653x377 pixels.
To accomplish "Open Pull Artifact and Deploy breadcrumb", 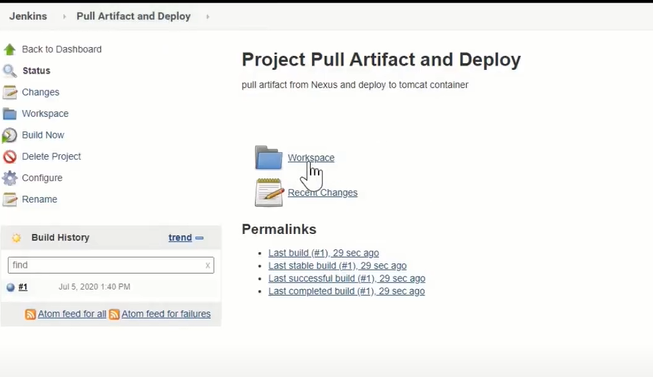I will coord(133,16).
